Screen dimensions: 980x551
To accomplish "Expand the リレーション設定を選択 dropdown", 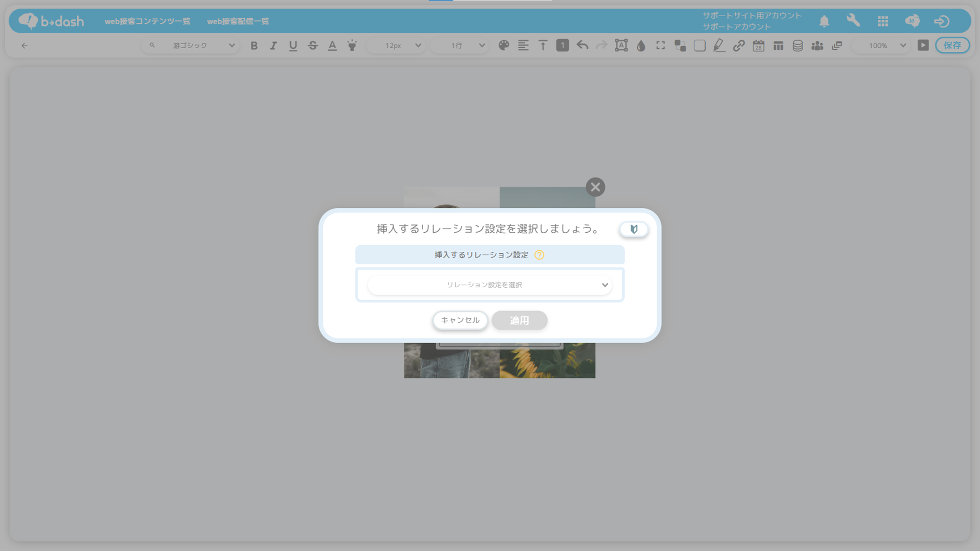I will [489, 285].
